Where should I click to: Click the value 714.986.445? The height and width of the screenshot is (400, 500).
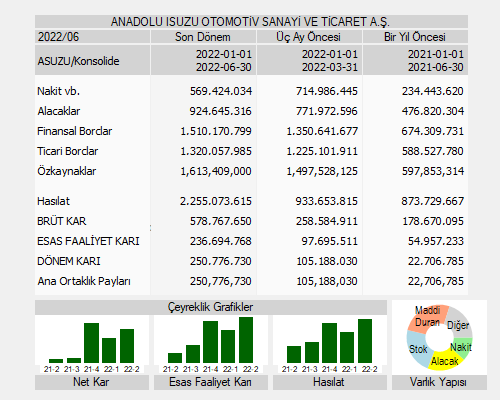pyautogui.click(x=327, y=91)
